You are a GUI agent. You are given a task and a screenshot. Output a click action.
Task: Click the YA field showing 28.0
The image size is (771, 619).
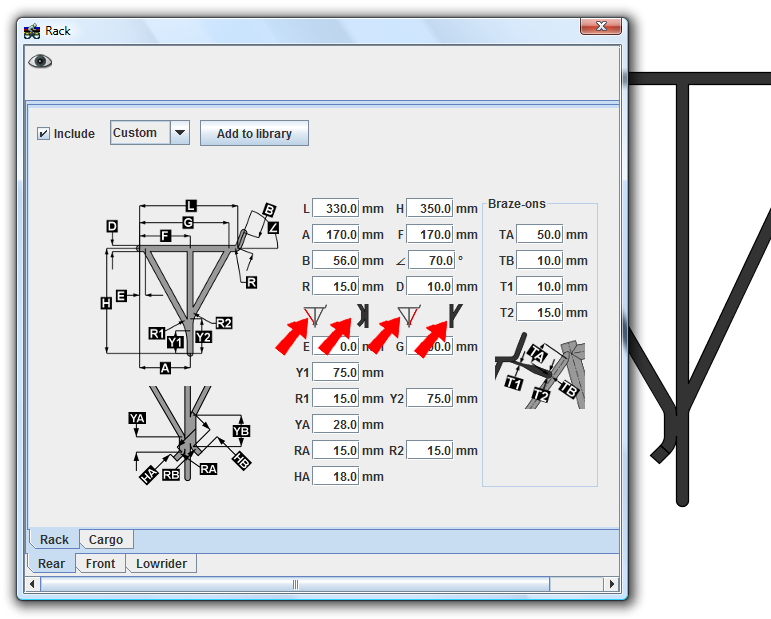point(336,425)
